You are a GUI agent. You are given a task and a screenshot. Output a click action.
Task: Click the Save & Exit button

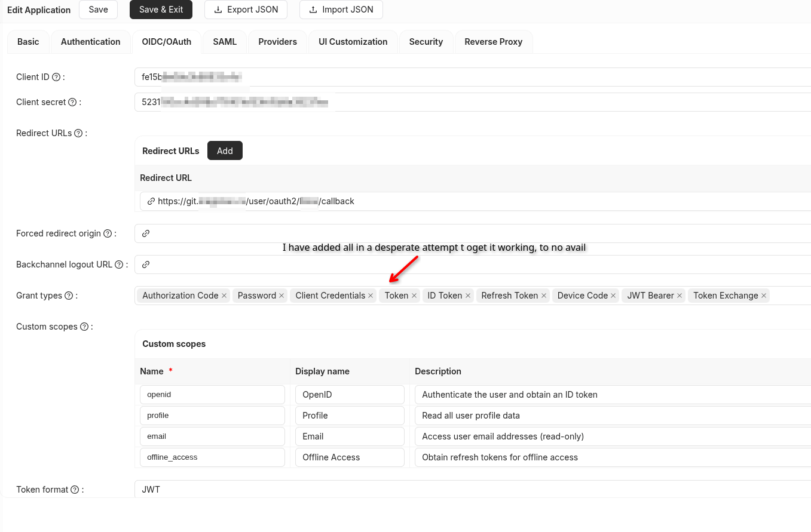pos(161,10)
